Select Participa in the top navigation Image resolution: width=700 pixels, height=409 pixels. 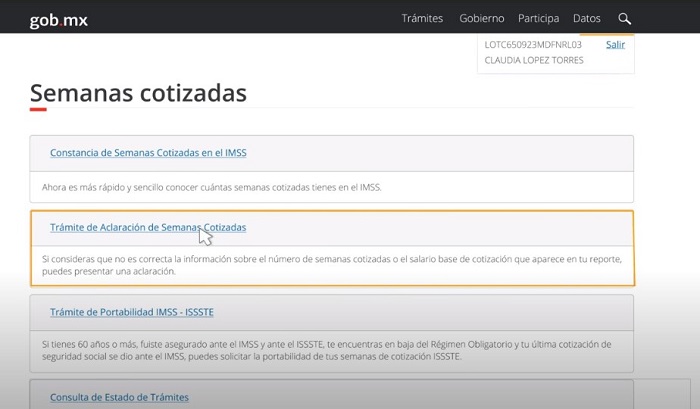point(538,19)
